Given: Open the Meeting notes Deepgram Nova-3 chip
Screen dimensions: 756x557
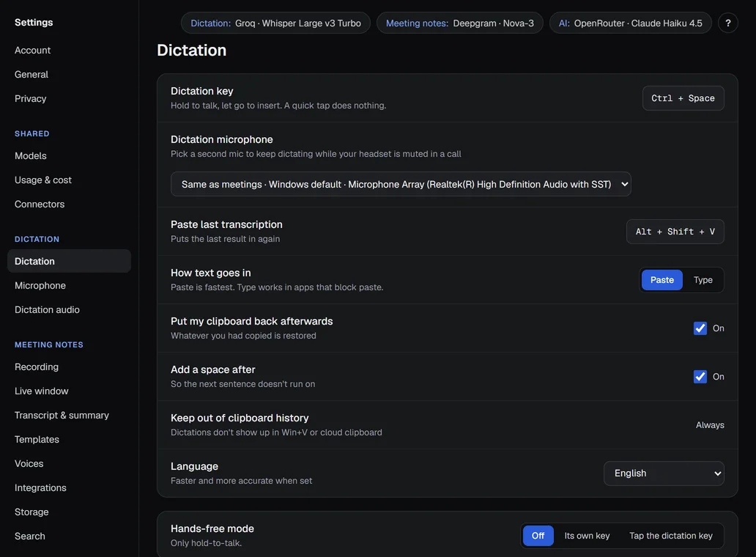Looking at the screenshot, I should click(459, 23).
